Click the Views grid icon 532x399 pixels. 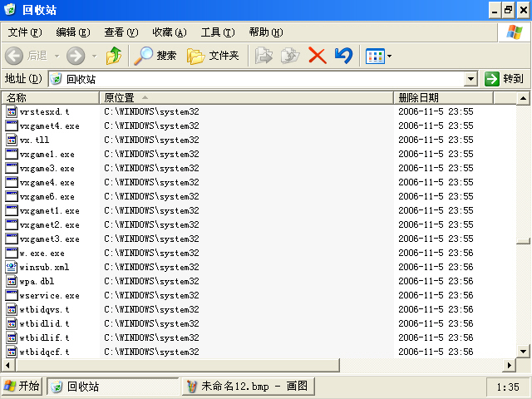pyautogui.click(x=375, y=56)
